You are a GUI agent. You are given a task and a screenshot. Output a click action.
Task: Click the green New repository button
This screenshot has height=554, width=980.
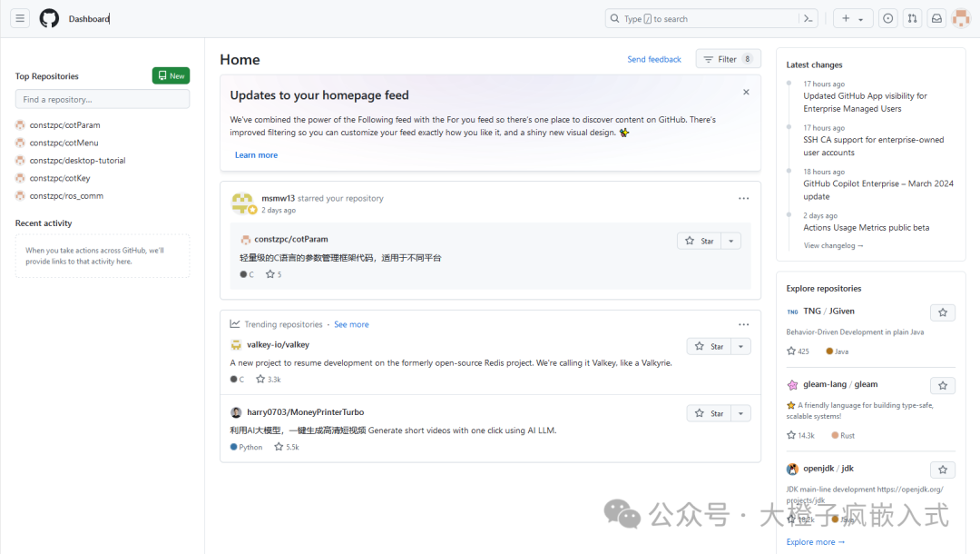[x=171, y=76]
